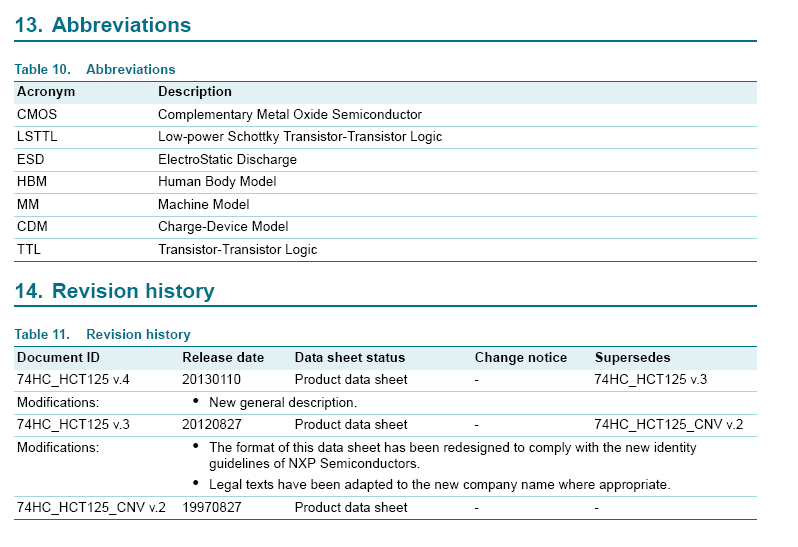Click the 'Release date' column header
This screenshot has height=547, width=798.
click(223, 357)
